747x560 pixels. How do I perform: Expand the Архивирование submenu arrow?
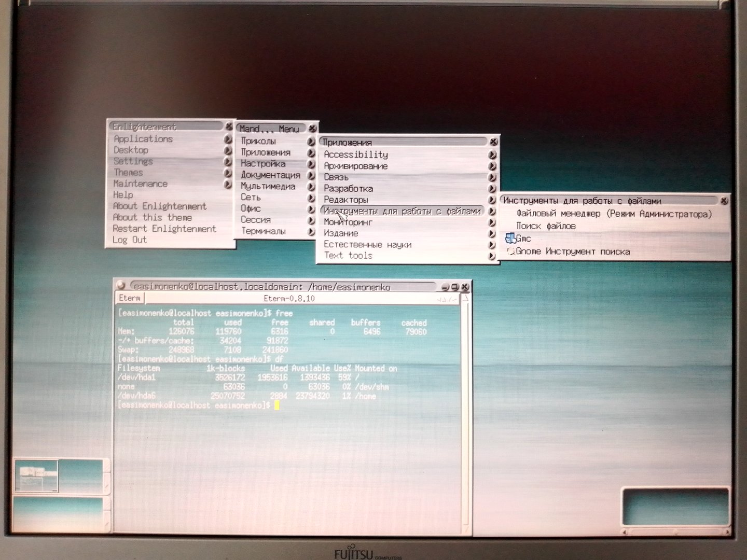[x=492, y=166]
